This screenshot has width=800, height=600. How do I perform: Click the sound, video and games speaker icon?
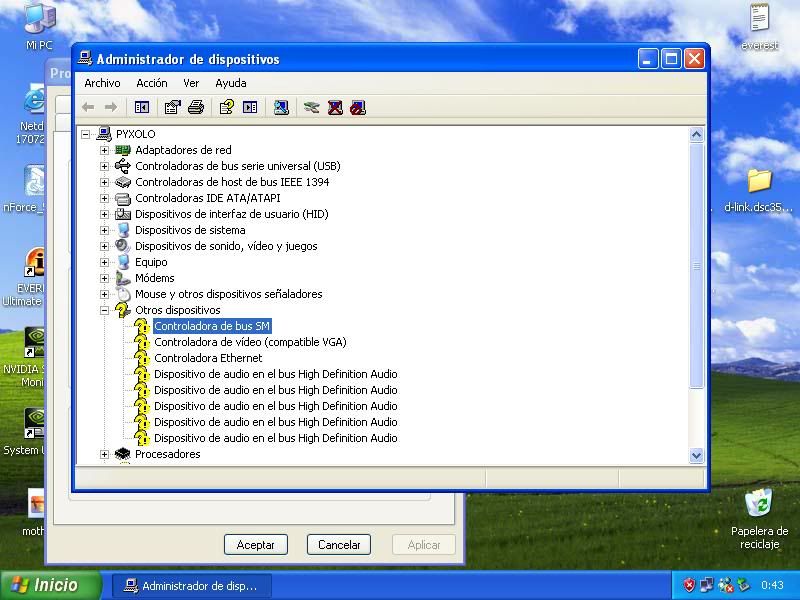tap(122, 246)
